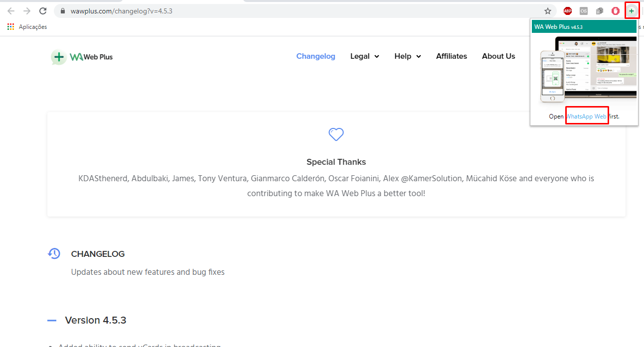Go to the Affiliates page
Image resolution: width=644 pixels, height=347 pixels.
pos(452,56)
